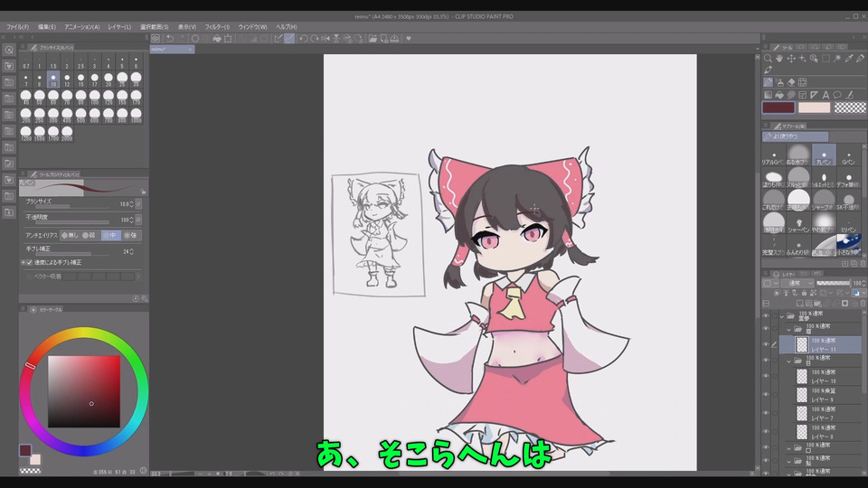868x488 pixels.
Task: Open the brush size dynamics button
Action: 138,204
